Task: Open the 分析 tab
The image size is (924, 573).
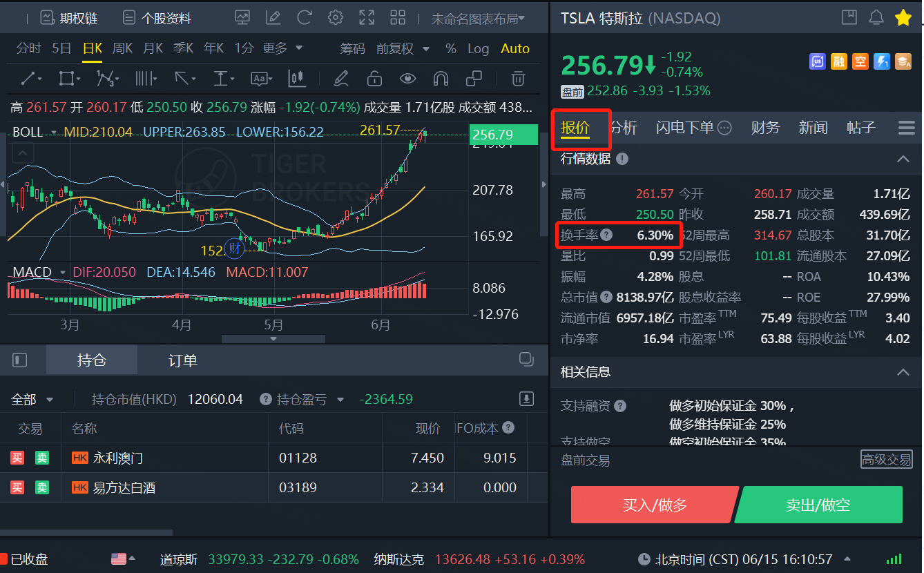Action: click(x=624, y=127)
